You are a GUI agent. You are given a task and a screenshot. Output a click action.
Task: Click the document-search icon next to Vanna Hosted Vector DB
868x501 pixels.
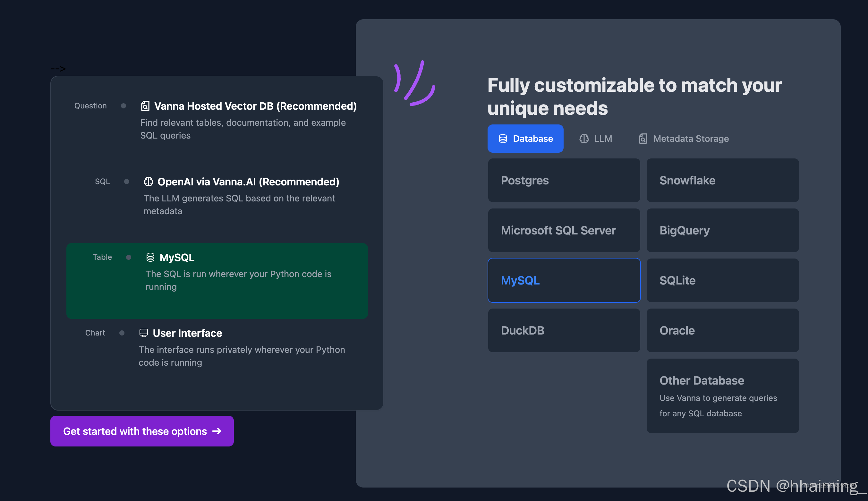[145, 106]
